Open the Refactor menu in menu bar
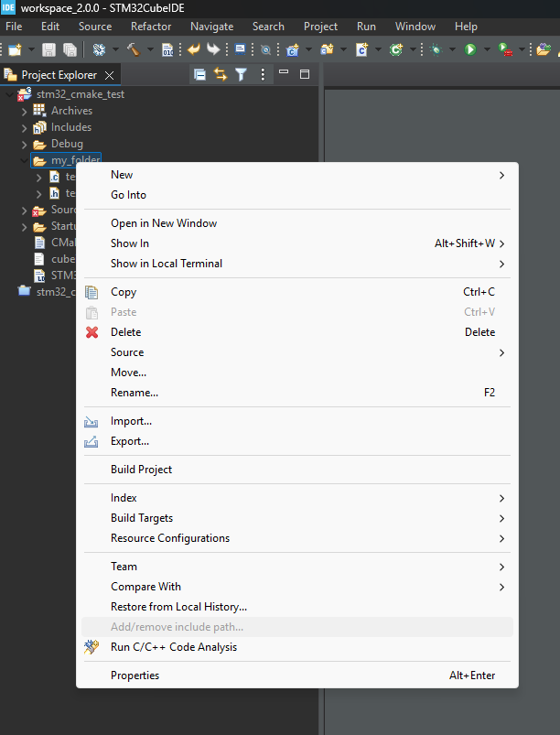Viewport: 560px width, 735px height. [x=151, y=27]
